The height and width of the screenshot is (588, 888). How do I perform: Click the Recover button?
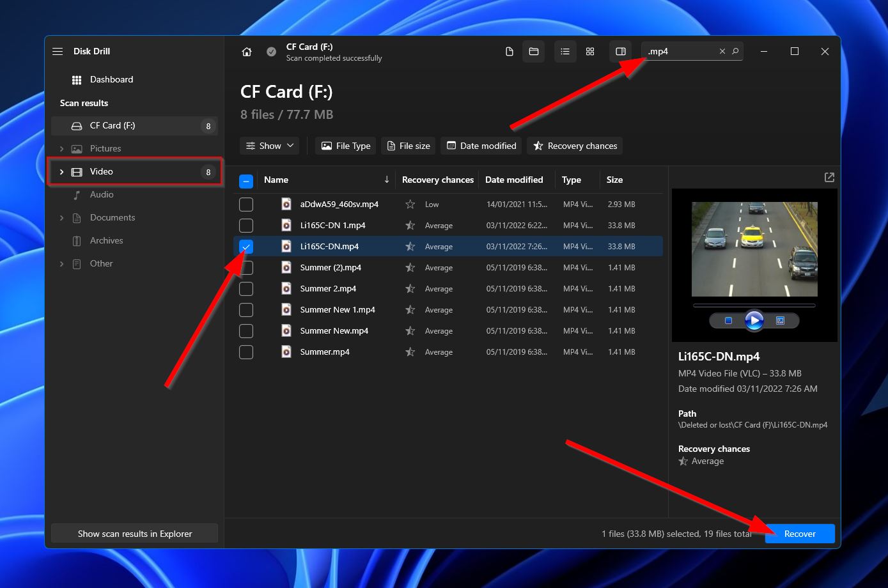800,534
